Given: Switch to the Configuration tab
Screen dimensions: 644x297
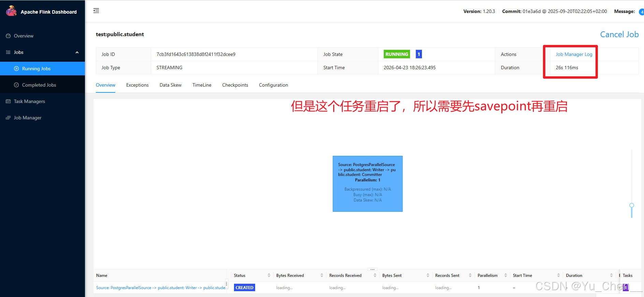Looking at the screenshot, I should (273, 85).
